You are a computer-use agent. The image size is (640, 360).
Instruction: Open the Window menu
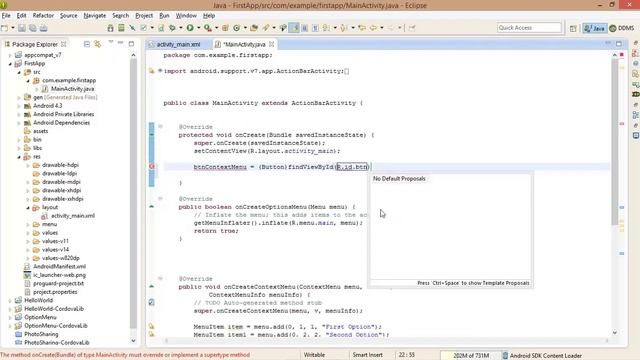[x=186, y=16]
